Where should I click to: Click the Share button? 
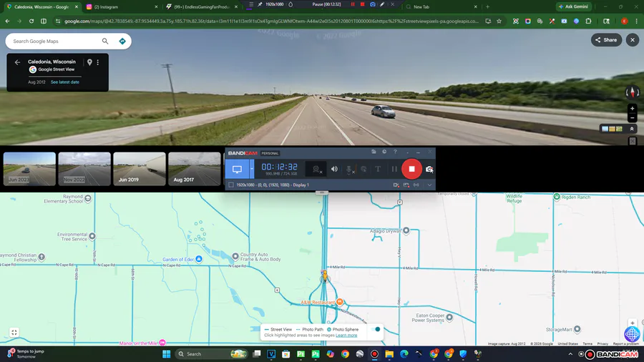(606, 40)
